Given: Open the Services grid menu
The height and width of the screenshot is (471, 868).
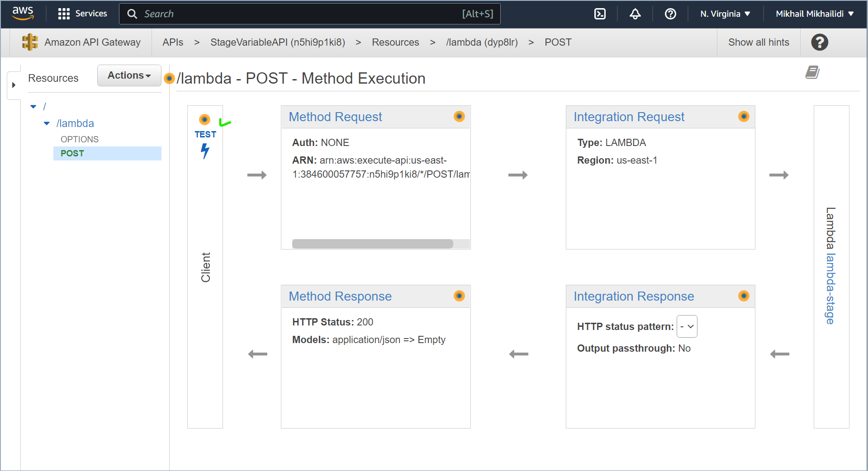Looking at the screenshot, I should coord(63,14).
